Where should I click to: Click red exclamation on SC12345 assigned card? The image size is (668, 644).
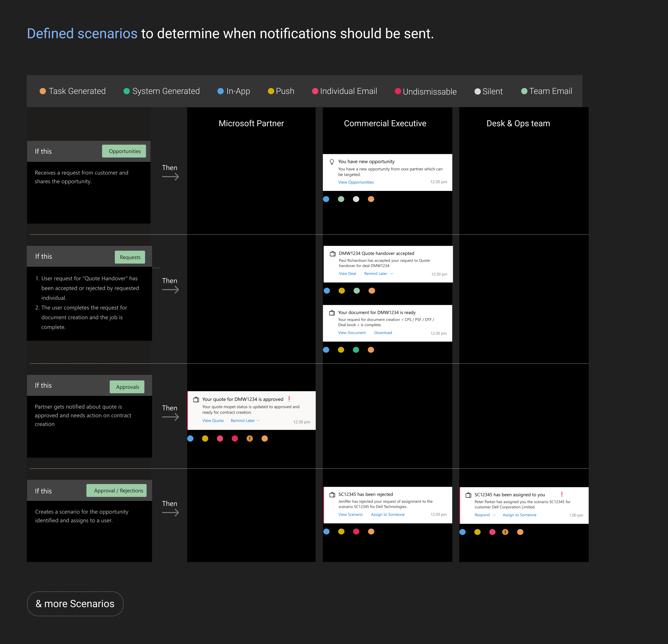pos(562,494)
